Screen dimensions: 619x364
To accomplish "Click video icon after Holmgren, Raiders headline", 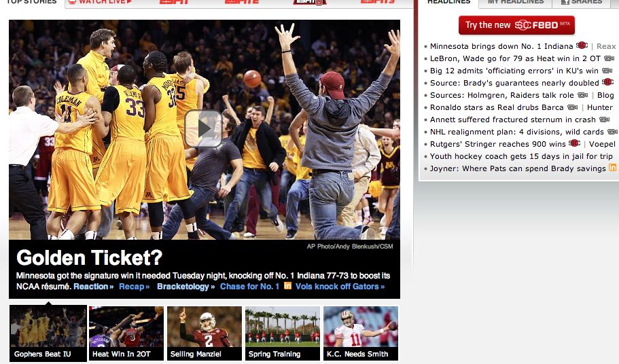I will 583,95.
